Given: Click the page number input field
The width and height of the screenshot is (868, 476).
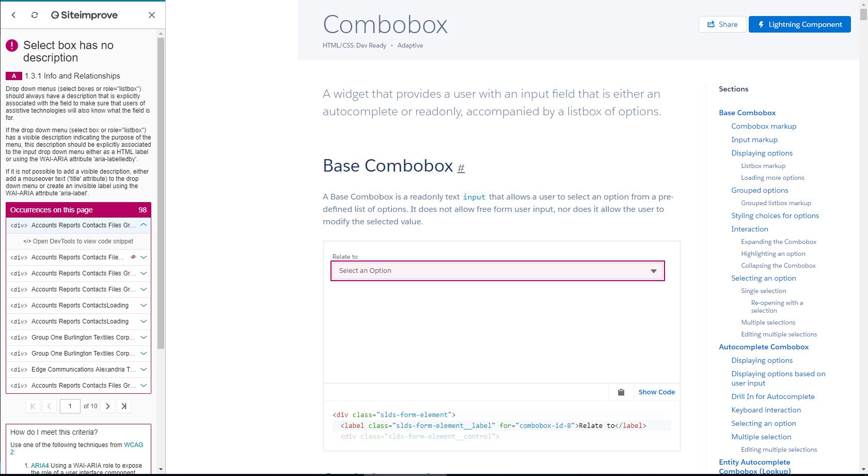Looking at the screenshot, I should 70,406.
